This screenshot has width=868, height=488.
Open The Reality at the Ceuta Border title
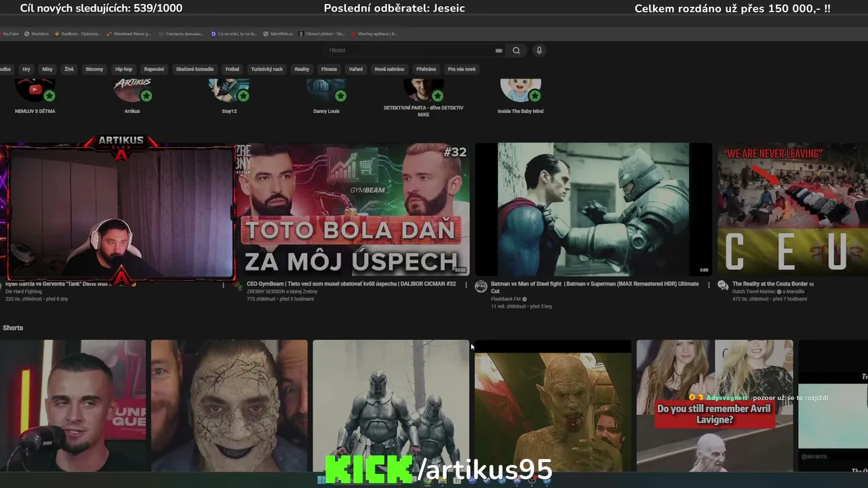coord(772,284)
